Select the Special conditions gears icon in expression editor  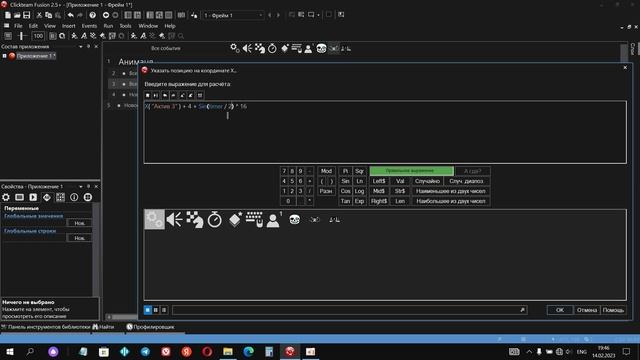[x=154, y=220]
